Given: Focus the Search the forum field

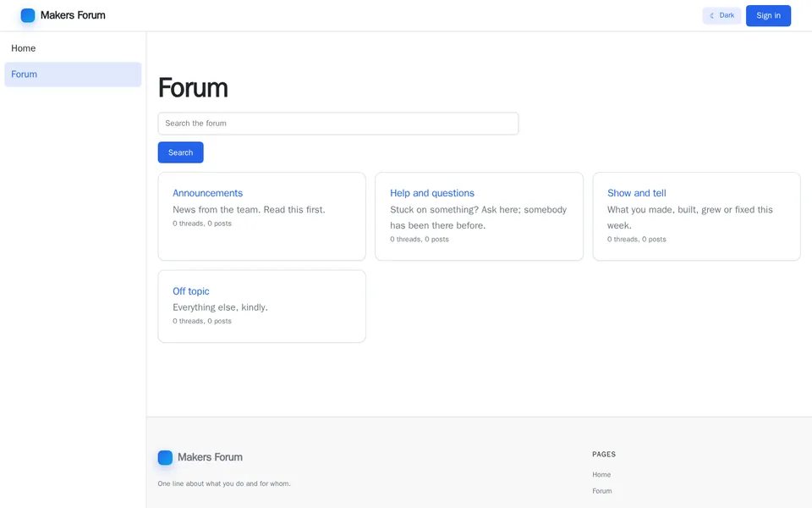Looking at the screenshot, I should [338, 124].
